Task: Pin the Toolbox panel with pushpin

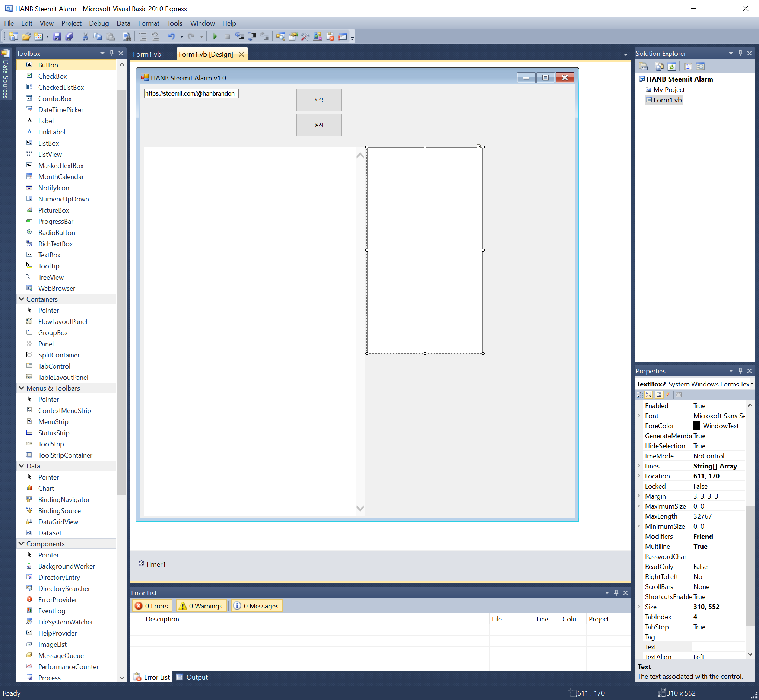Action: [x=111, y=53]
